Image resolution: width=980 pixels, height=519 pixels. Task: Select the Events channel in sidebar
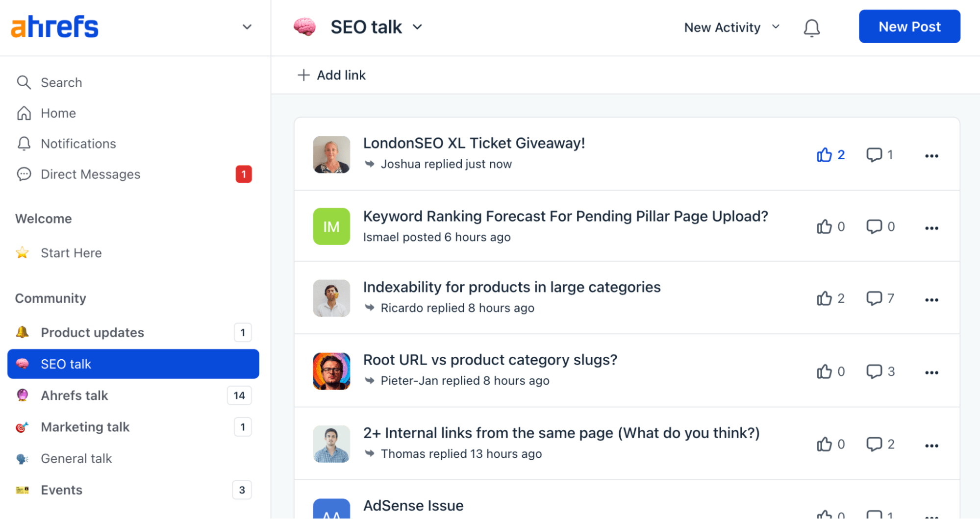(x=61, y=490)
